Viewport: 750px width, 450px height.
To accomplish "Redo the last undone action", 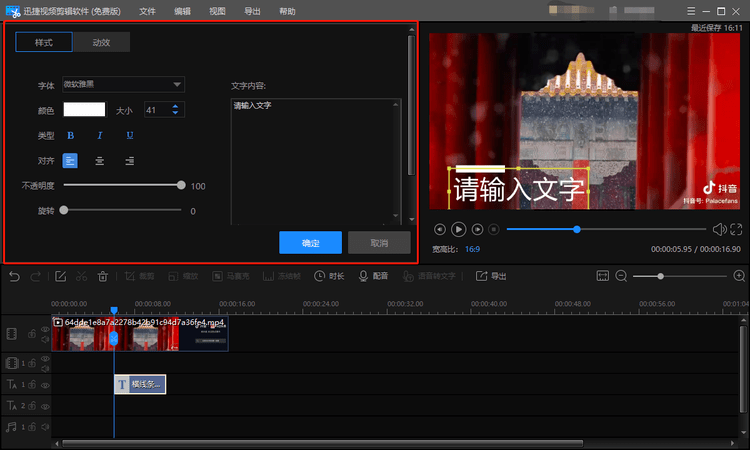I will 35,276.
